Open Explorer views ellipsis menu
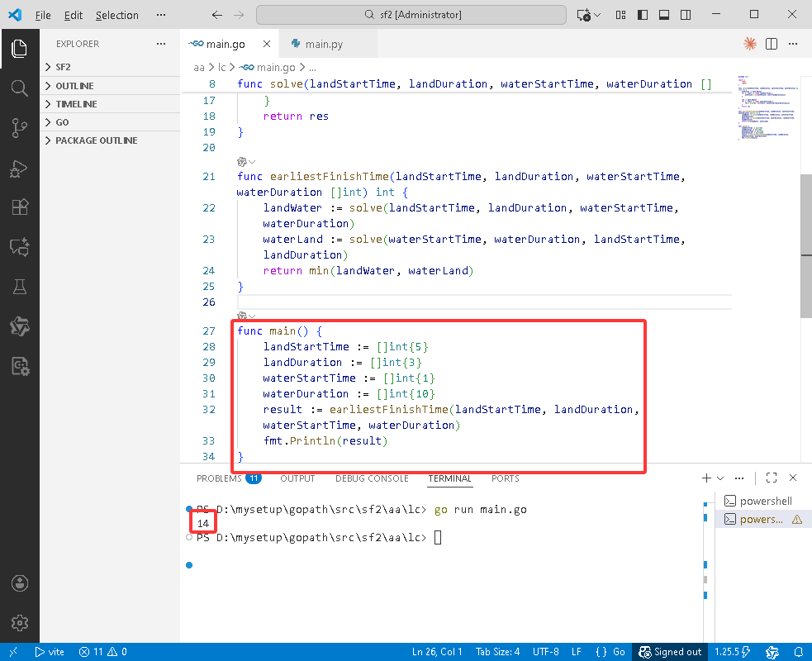The width and height of the screenshot is (812, 661). (161, 44)
